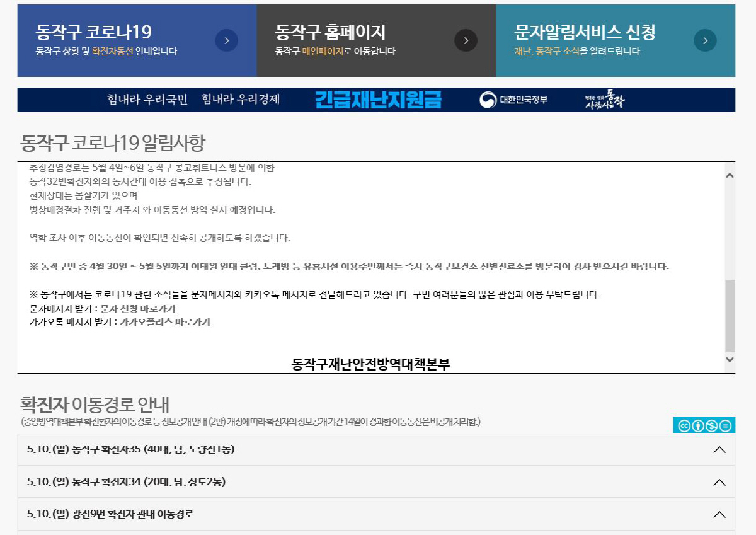
Task: Click arrow icon on 동작구 홈페이지 banner
Action: (x=466, y=41)
